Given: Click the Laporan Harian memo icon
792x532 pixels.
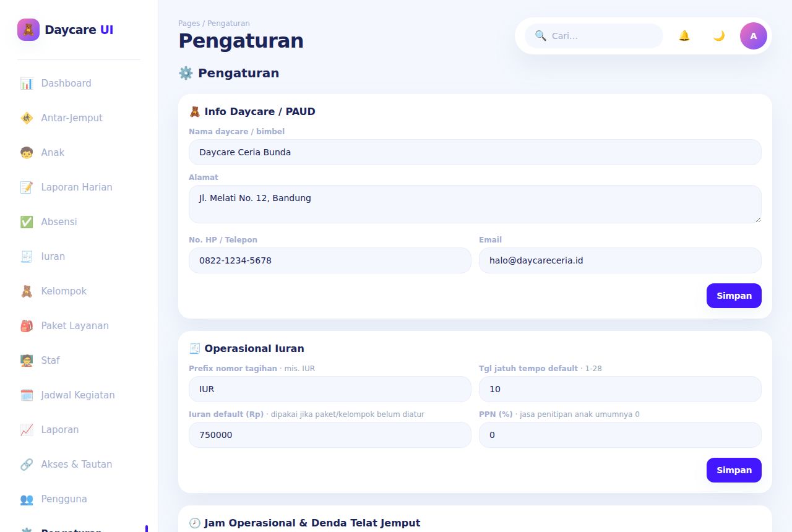Looking at the screenshot, I should click(27, 187).
